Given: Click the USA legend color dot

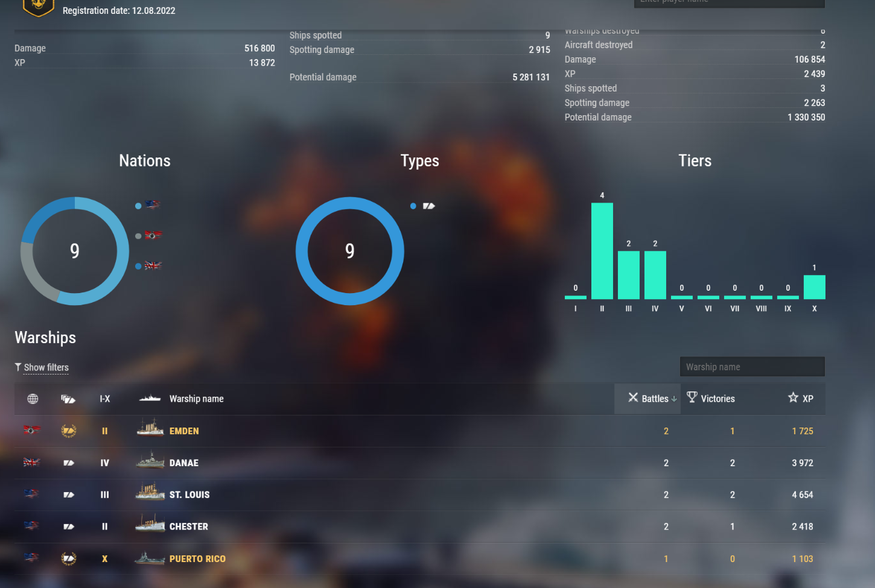Looking at the screenshot, I should 138,206.
